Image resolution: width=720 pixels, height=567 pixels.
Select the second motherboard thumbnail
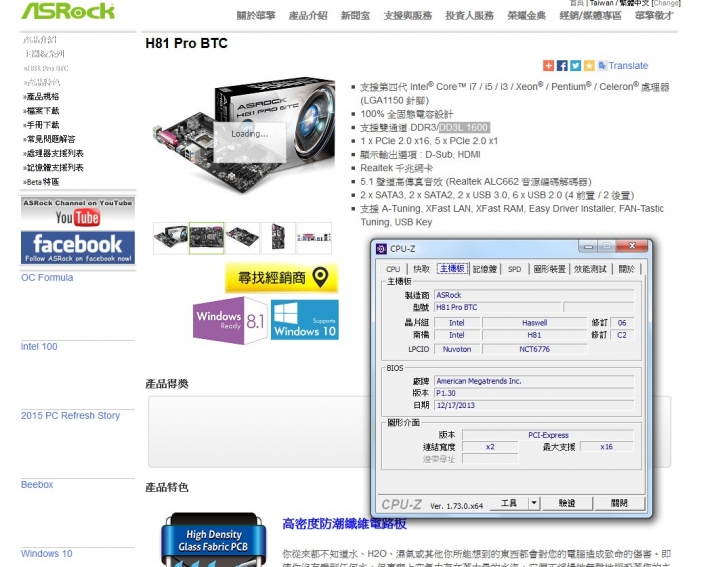point(207,238)
